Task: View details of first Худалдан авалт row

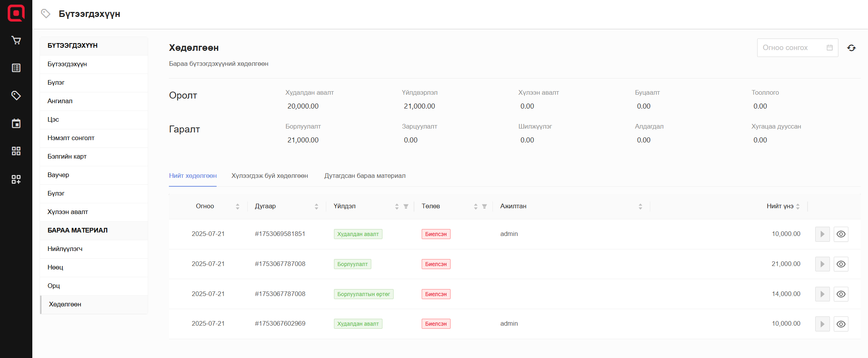Action: pos(841,234)
